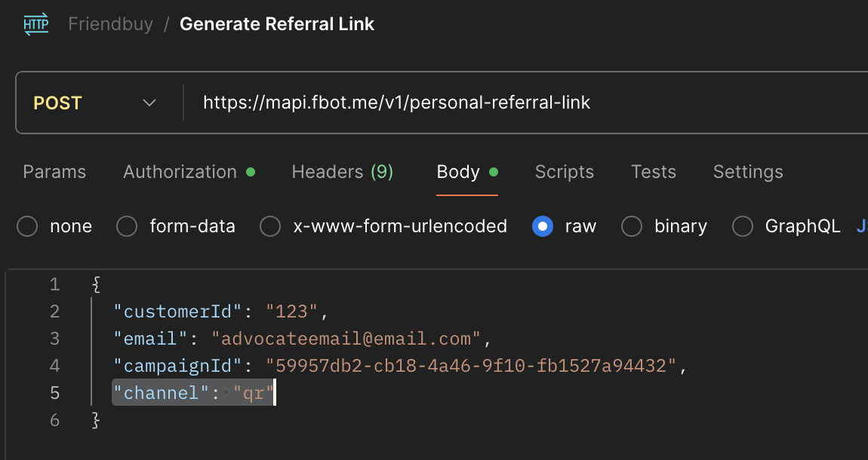This screenshot has height=460, width=868.
Task: Select the Body tab
Action: tap(458, 172)
